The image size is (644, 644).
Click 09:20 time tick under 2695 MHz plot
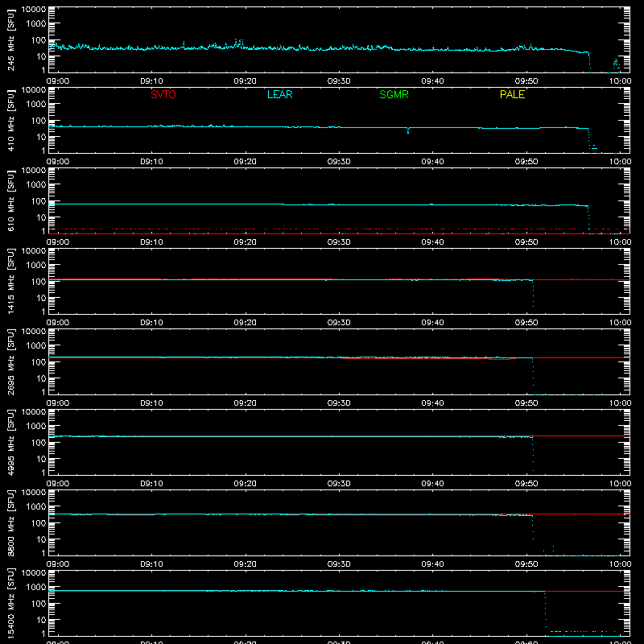(x=246, y=403)
